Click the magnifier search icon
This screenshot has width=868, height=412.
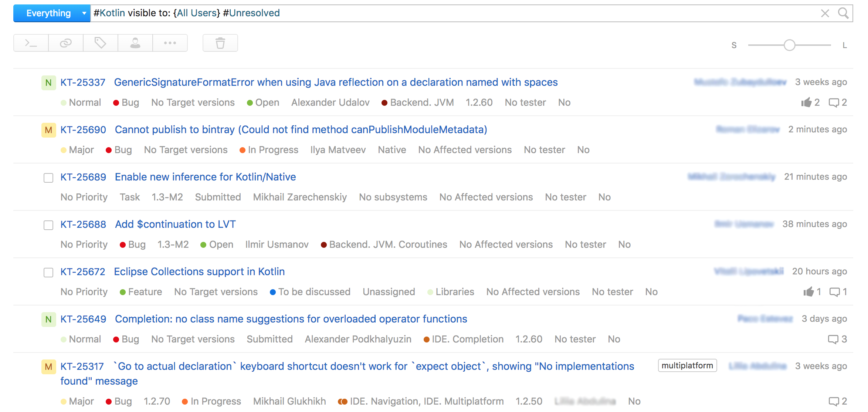(x=844, y=13)
